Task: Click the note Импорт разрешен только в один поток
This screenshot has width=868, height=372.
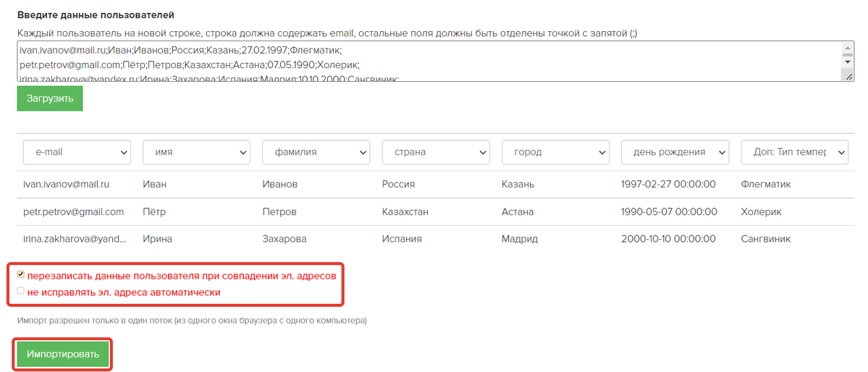Action: (x=192, y=321)
